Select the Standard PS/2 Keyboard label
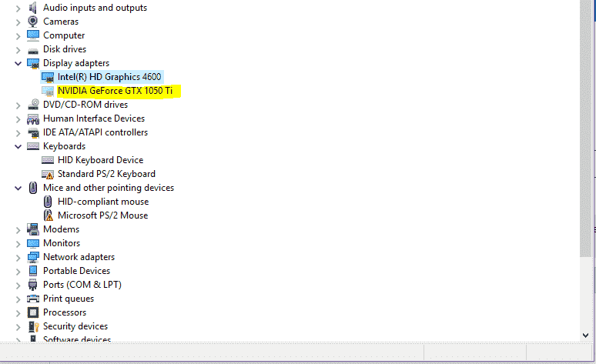Image resolution: width=596 pixels, height=364 pixels. click(106, 174)
